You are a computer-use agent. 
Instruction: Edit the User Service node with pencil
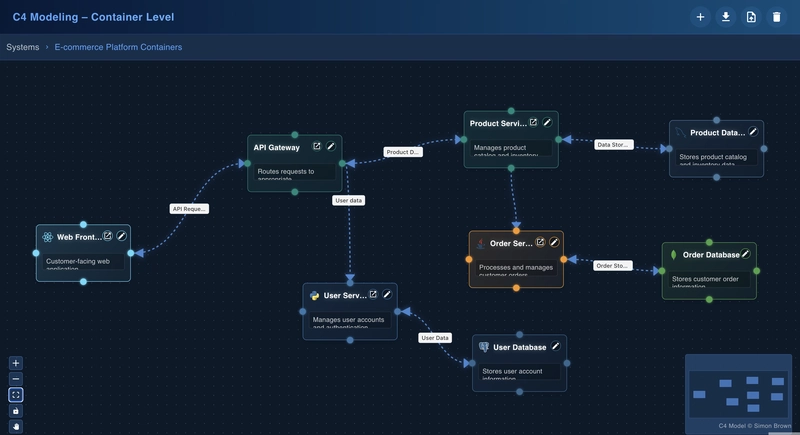[387, 294]
